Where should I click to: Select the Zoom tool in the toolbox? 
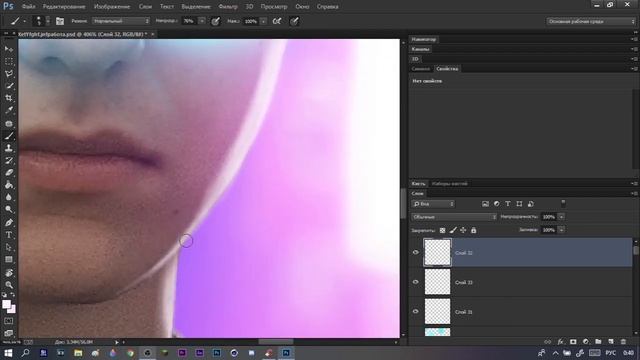pos(9,284)
